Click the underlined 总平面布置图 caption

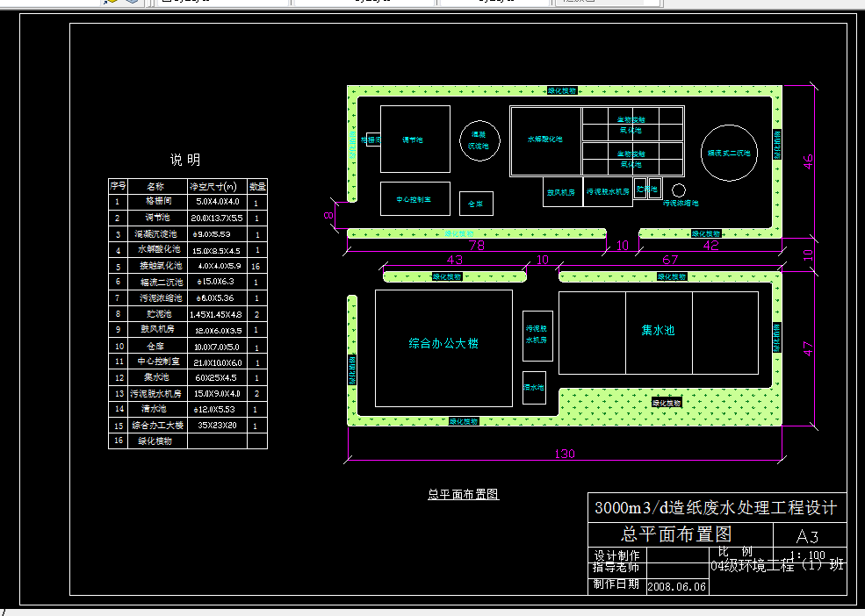pos(463,494)
